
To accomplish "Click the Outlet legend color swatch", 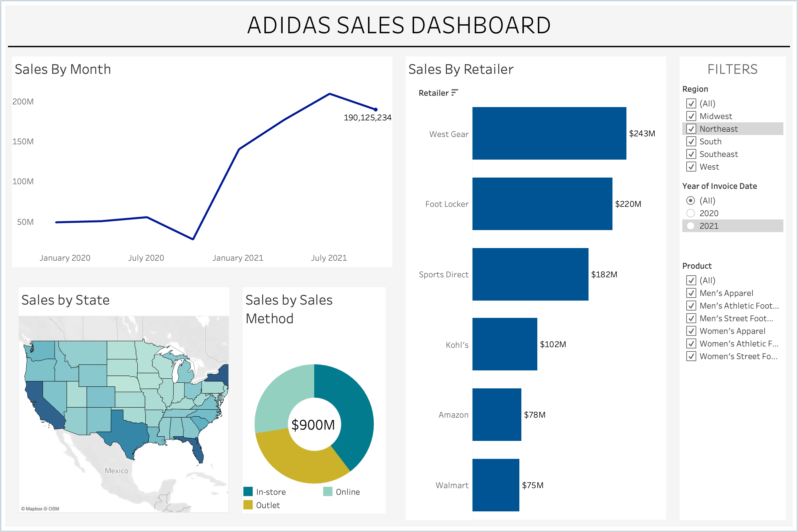I will click(x=248, y=505).
